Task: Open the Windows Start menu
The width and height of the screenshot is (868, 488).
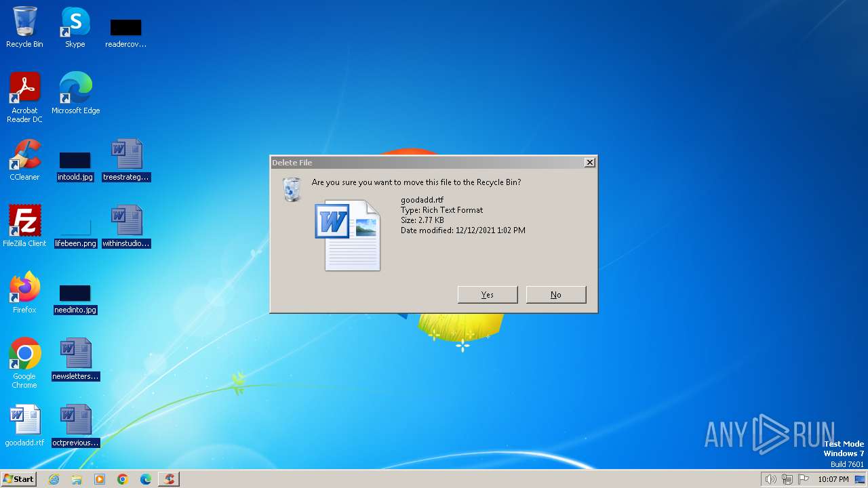Action: point(18,479)
